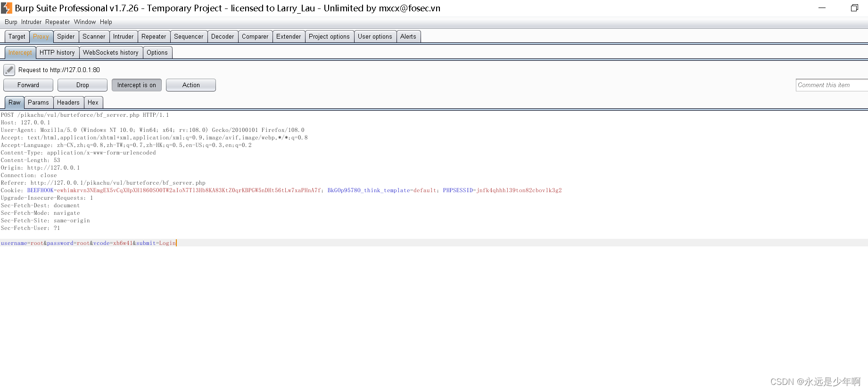This screenshot has height=391, width=868.
Task: Click the Connection: close line
Action: tap(29, 175)
